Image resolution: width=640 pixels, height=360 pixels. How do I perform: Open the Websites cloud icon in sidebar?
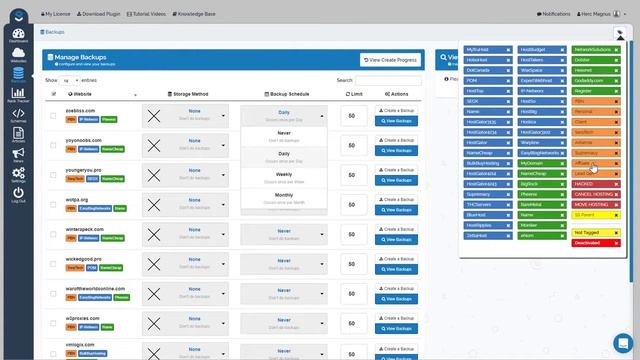pyautogui.click(x=18, y=55)
